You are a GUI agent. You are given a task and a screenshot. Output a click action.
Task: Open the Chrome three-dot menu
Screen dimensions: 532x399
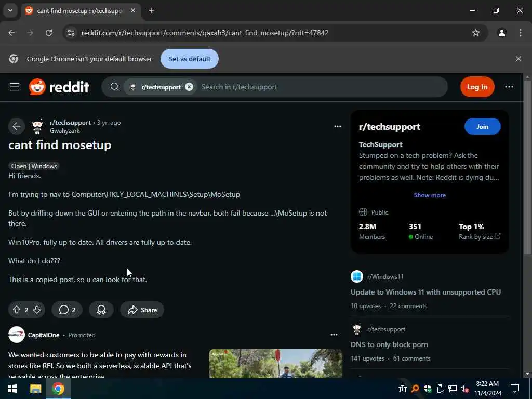520,33
